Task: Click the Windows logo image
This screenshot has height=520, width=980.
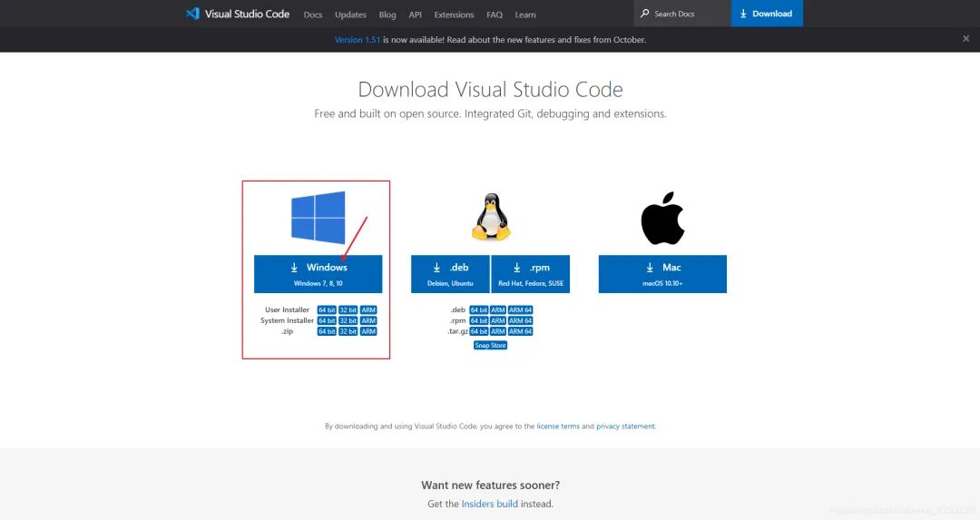Action: point(318,218)
